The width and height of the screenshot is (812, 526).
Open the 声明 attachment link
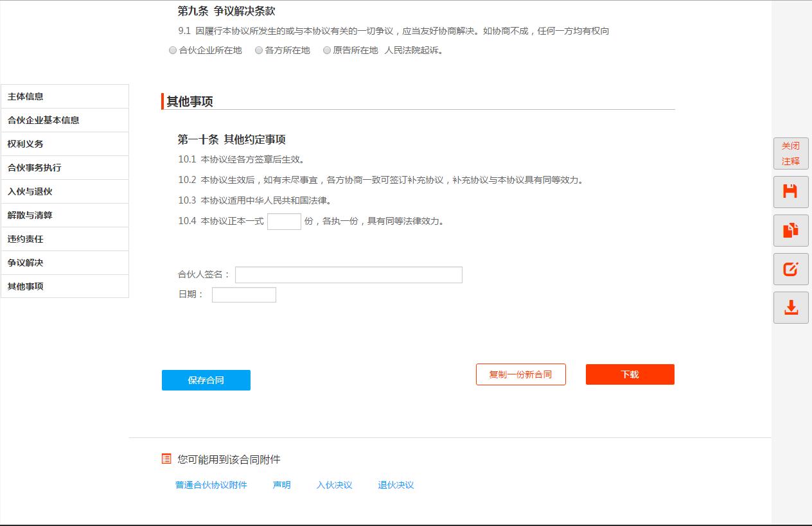click(x=281, y=485)
